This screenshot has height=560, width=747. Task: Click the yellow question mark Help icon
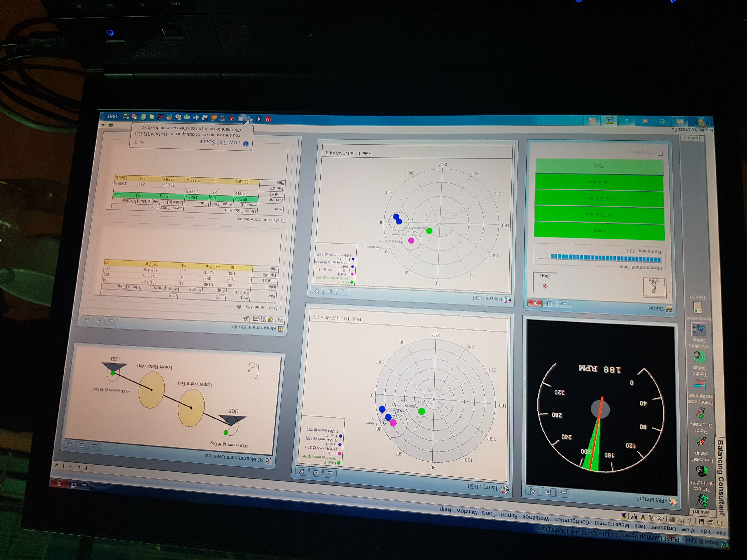click(643, 517)
